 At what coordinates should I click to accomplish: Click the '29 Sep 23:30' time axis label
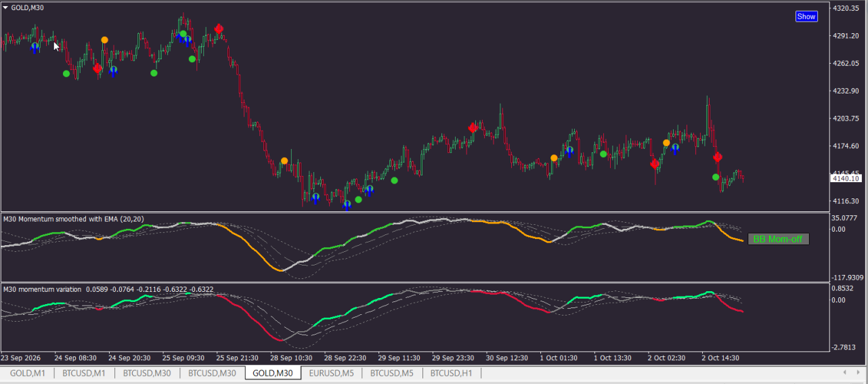coord(454,358)
